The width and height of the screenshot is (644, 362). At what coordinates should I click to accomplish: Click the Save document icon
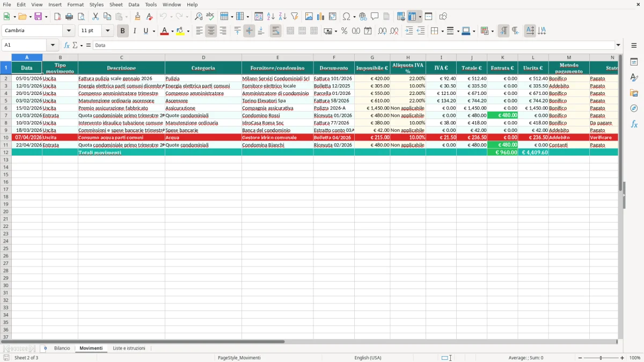coord(38,17)
